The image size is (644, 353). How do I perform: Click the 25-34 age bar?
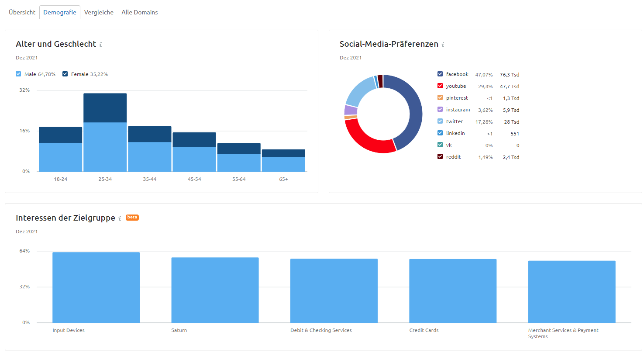coord(105,132)
